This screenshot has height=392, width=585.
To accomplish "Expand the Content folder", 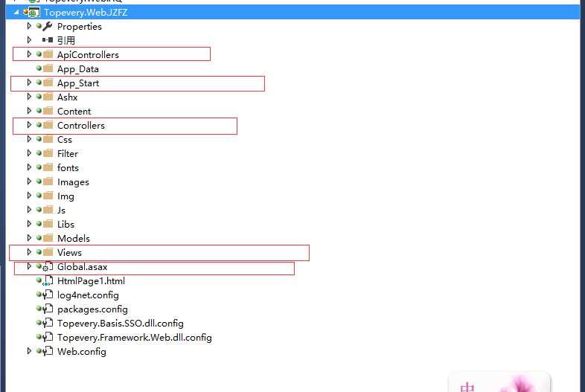I will point(29,111).
